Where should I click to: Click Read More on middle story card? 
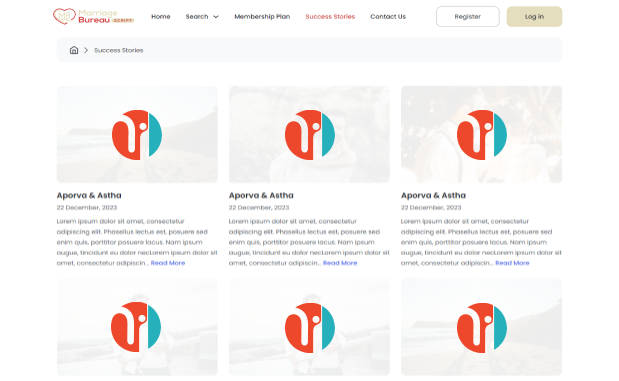coord(340,263)
